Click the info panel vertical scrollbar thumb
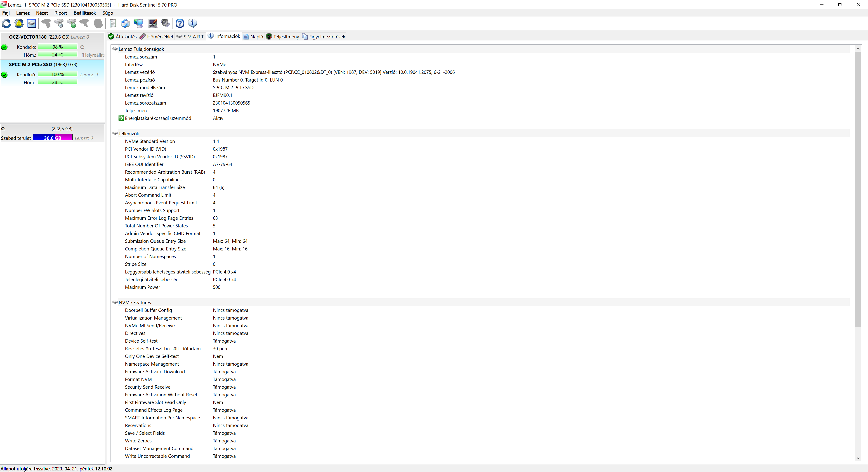868x472 pixels. (x=858, y=189)
